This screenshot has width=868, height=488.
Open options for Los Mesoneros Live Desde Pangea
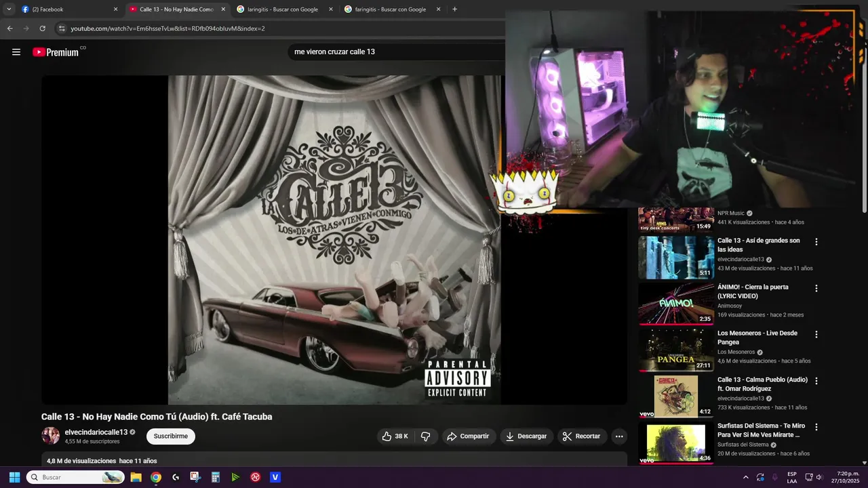pos(816,334)
